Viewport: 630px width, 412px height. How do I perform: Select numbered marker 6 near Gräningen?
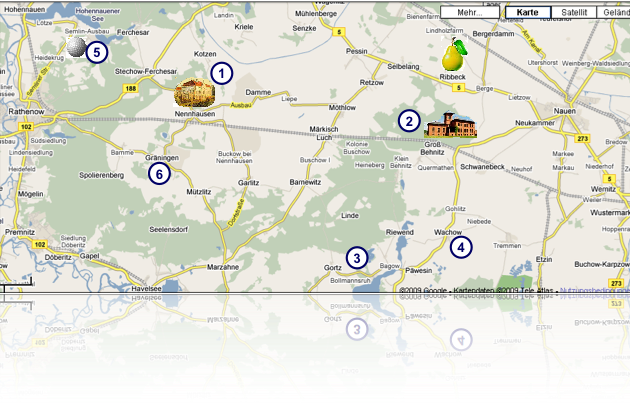tap(158, 174)
